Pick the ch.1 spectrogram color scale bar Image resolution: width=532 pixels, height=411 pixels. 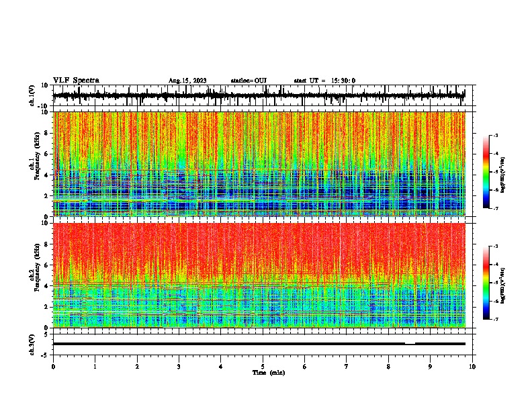tap(486, 172)
